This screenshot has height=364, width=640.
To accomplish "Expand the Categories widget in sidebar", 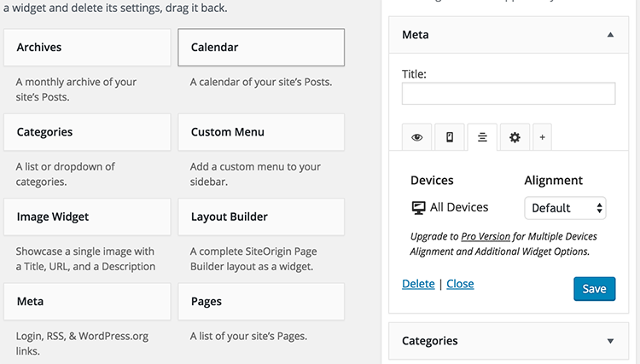I will (x=610, y=341).
